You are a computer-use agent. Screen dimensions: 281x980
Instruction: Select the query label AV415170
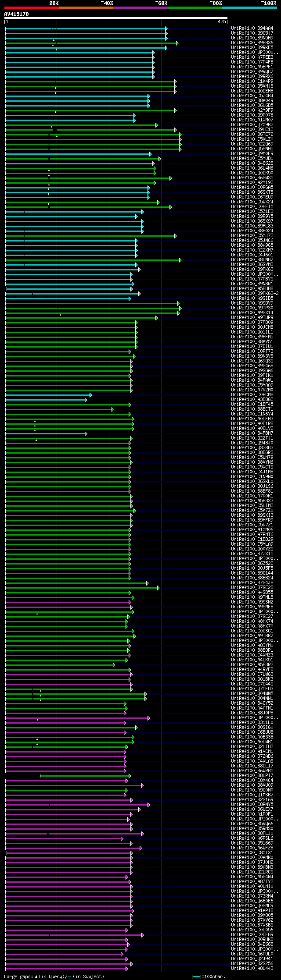click(x=16, y=14)
